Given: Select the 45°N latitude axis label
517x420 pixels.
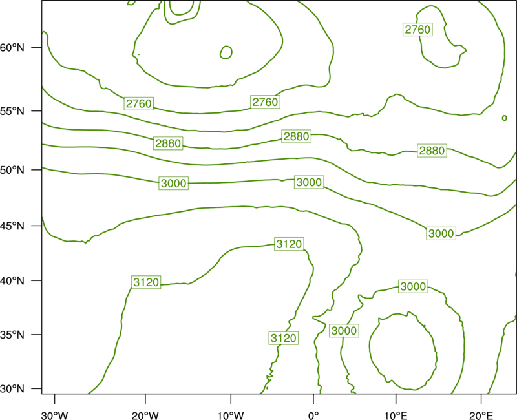Looking at the screenshot, I should pos(12,226).
